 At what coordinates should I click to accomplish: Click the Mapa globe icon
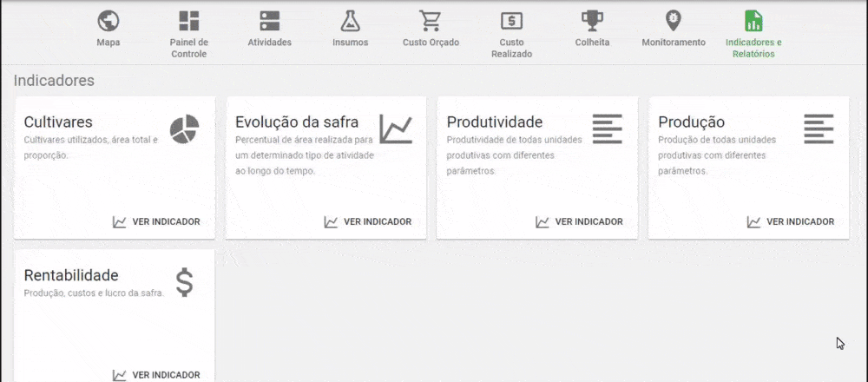tap(108, 21)
